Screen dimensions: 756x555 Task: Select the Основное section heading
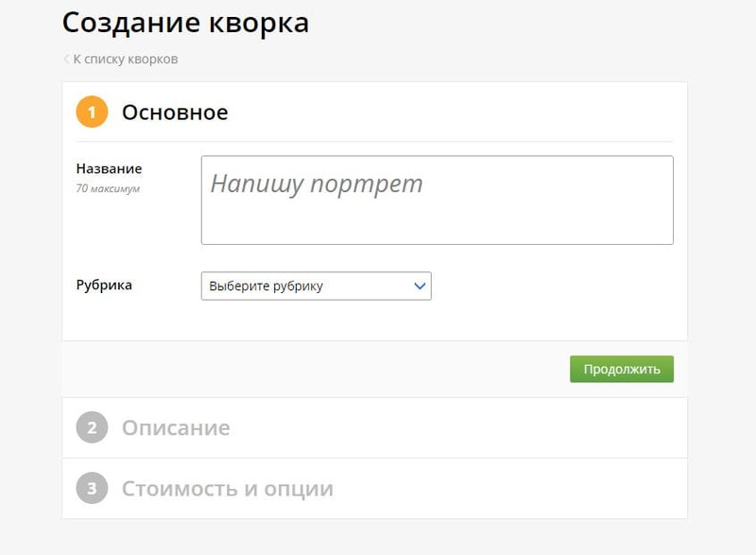click(175, 113)
